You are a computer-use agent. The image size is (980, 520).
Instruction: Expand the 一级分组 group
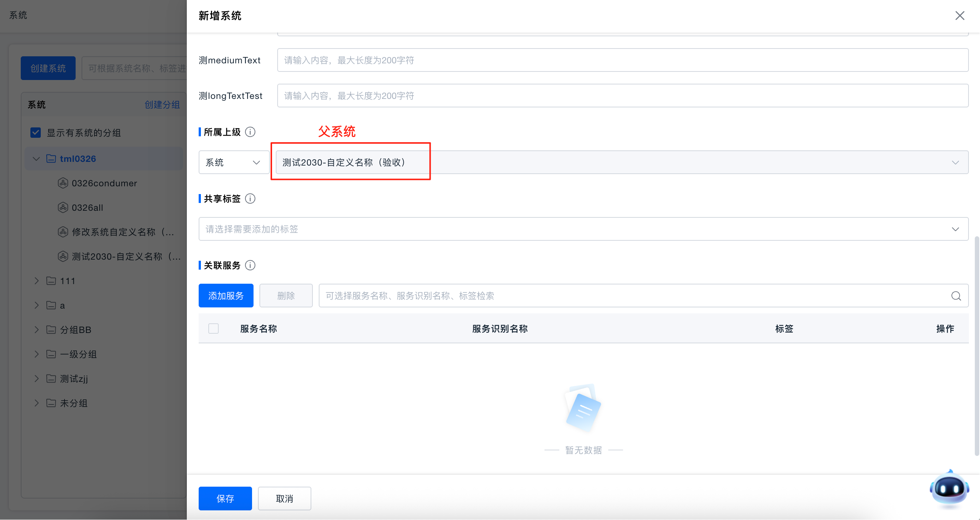(x=37, y=354)
